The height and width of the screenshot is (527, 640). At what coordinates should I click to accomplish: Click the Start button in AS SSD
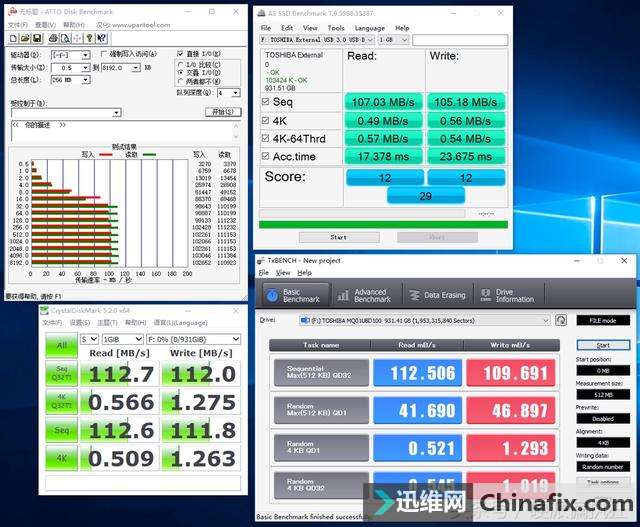click(x=339, y=237)
